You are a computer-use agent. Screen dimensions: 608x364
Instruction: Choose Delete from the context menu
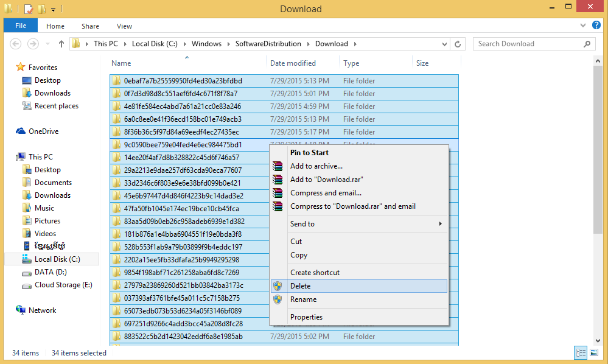358,286
